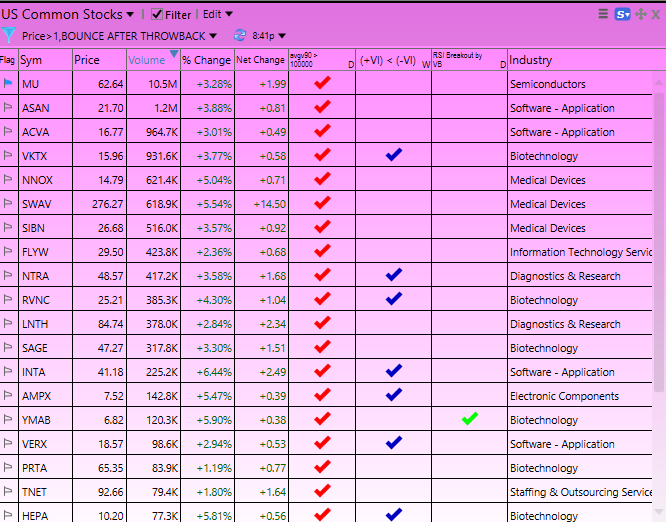
Task: Select the SWAV symbol cell
Action: click(x=45, y=204)
